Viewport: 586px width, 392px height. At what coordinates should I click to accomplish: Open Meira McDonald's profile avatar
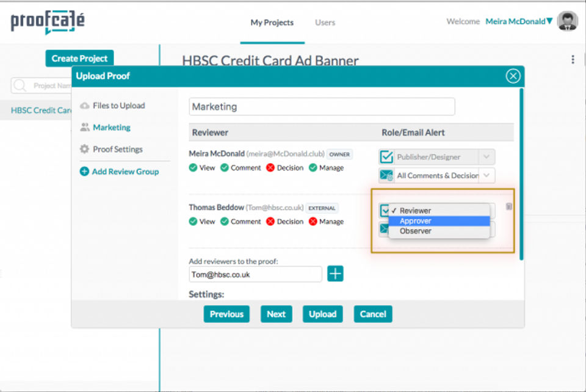pyautogui.click(x=567, y=21)
